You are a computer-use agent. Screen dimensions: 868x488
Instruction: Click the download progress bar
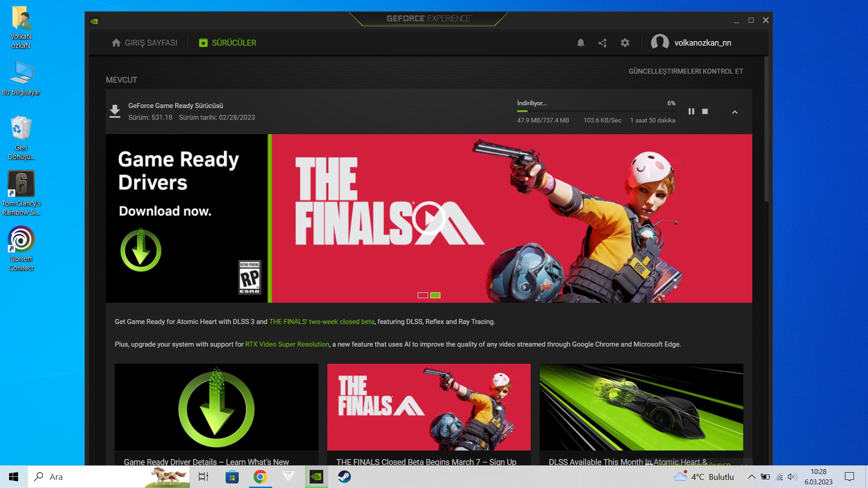[x=596, y=111]
